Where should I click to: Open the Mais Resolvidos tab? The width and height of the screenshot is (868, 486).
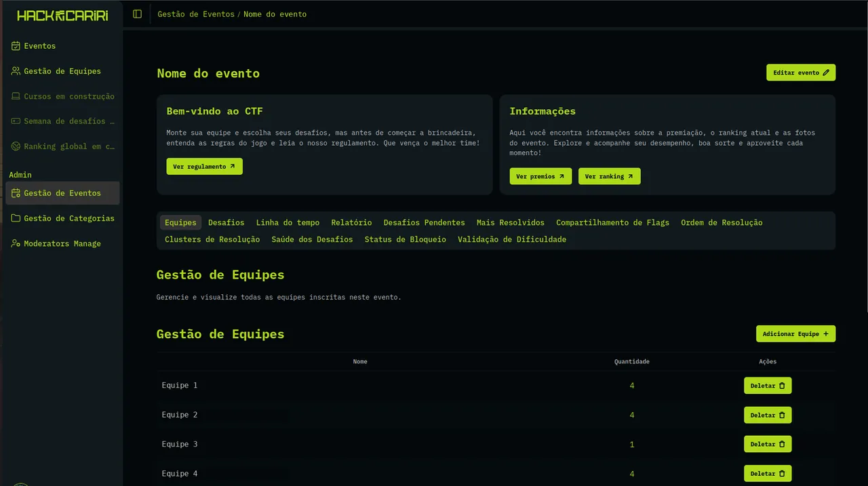[511, 222]
